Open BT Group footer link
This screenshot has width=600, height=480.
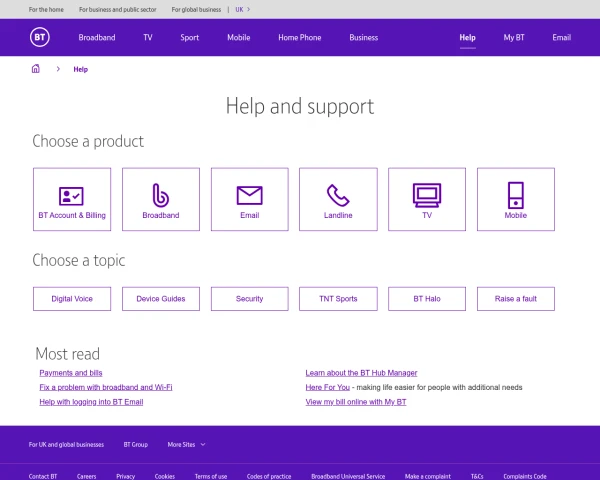point(135,444)
